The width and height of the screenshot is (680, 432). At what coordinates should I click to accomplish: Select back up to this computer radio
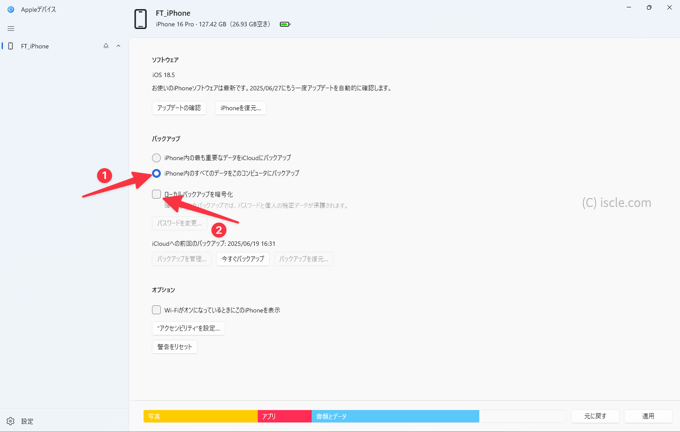pyautogui.click(x=156, y=173)
